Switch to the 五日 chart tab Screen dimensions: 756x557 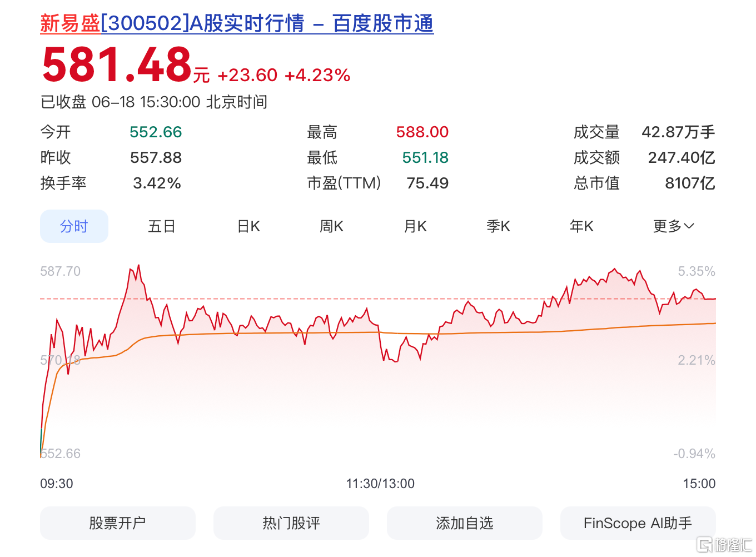click(x=162, y=226)
